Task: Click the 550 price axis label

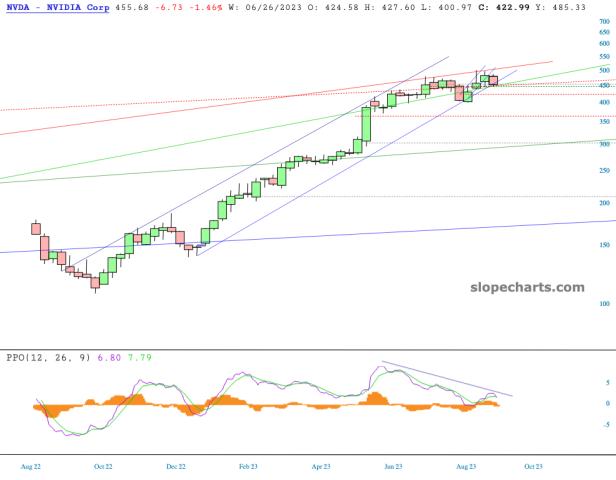Action: point(604,57)
